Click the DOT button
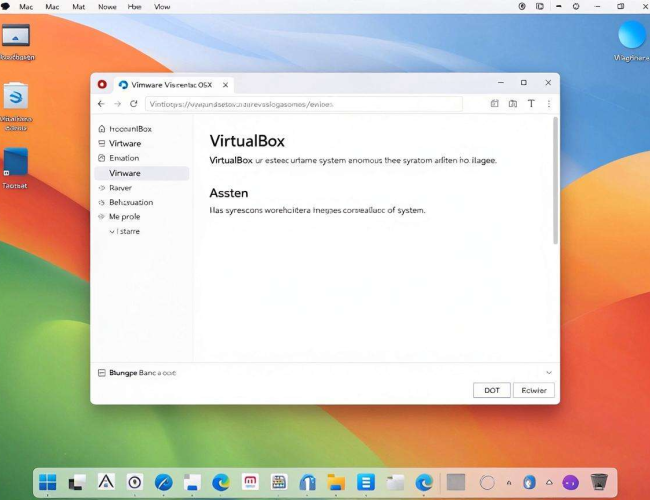The height and width of the screenshot is (500, 650). click(492, 390)
